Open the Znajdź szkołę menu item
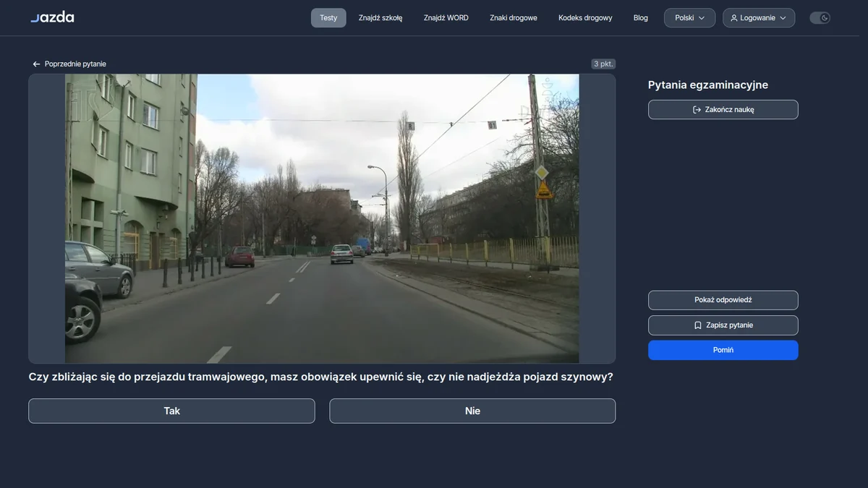 click(380, 18)
